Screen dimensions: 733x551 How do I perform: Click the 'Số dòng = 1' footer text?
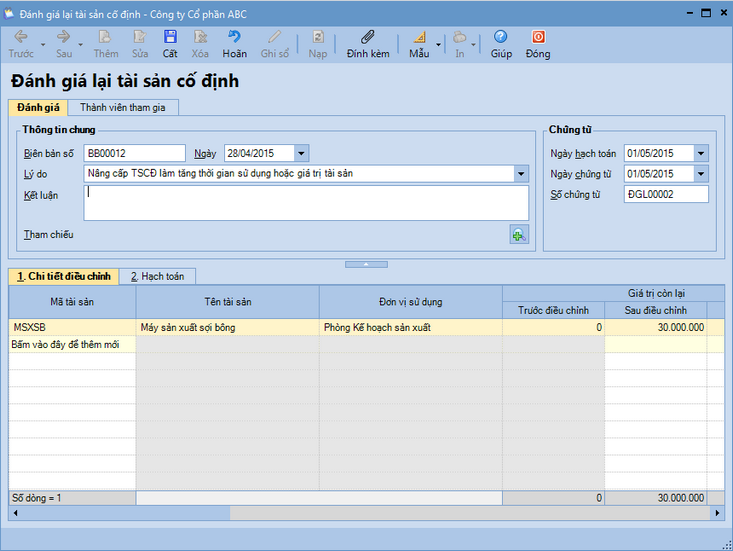[36, 498]
